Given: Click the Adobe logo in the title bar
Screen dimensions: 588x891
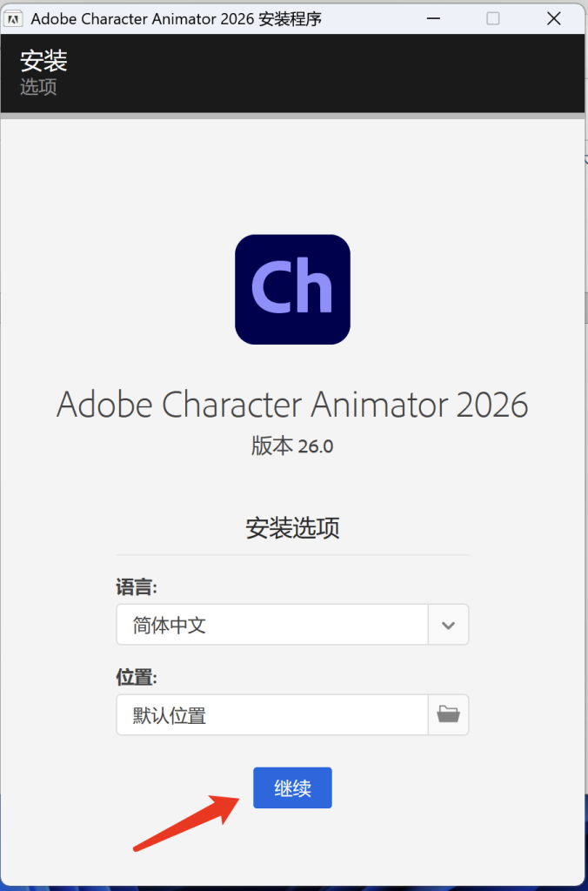Looking at the screenshot, I should pos(14,18).
